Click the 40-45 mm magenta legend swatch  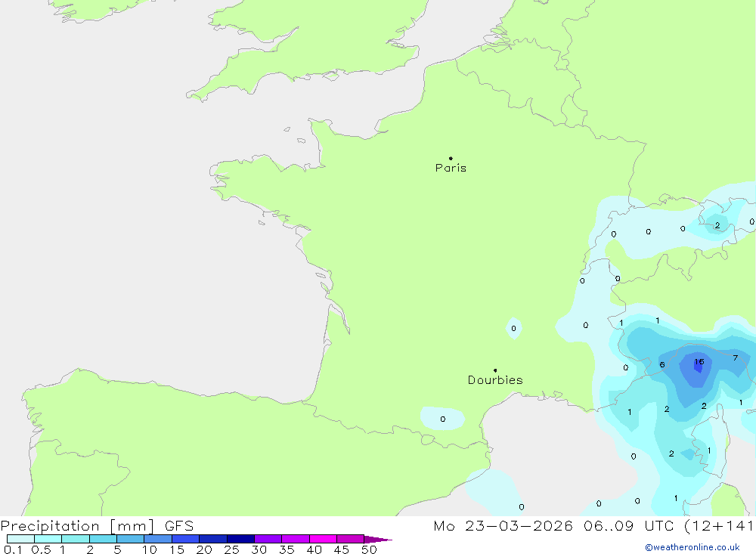[323, 539]
